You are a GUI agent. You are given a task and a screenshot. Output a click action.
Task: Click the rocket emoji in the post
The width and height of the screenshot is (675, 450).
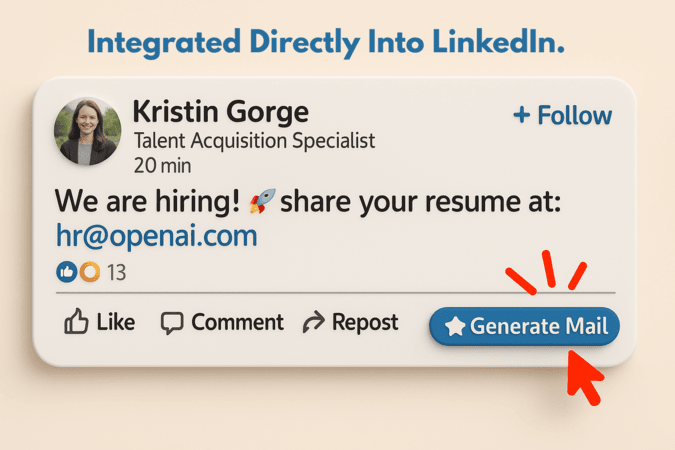[x=263, y=201]
